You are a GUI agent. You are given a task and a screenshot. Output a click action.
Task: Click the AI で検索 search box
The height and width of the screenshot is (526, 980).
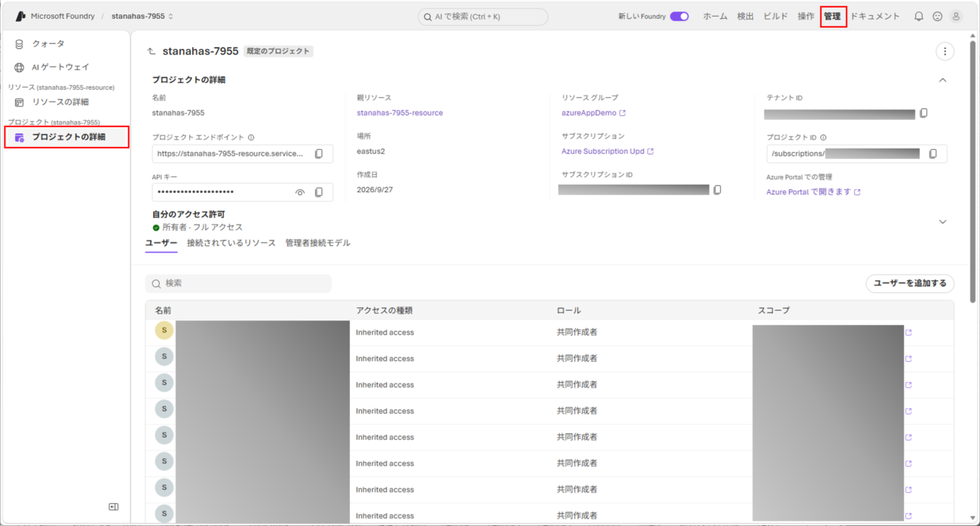coord(483,17)
